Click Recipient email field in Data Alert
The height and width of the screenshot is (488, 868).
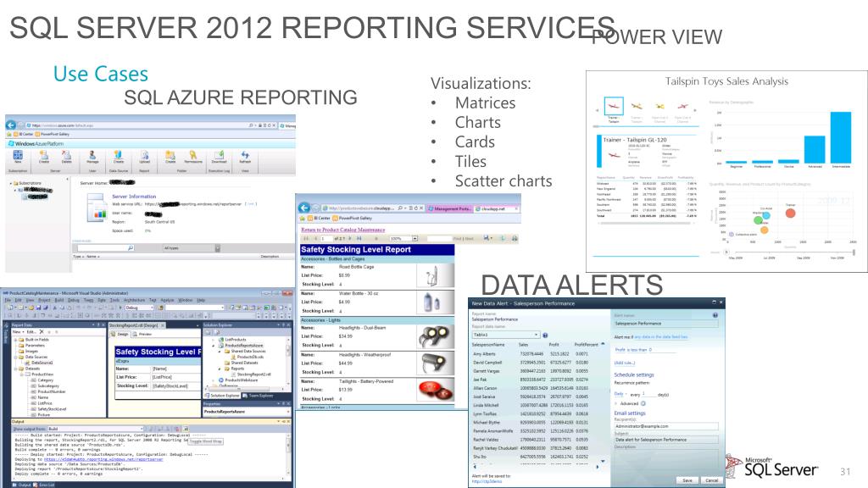[x=666, y=426]
